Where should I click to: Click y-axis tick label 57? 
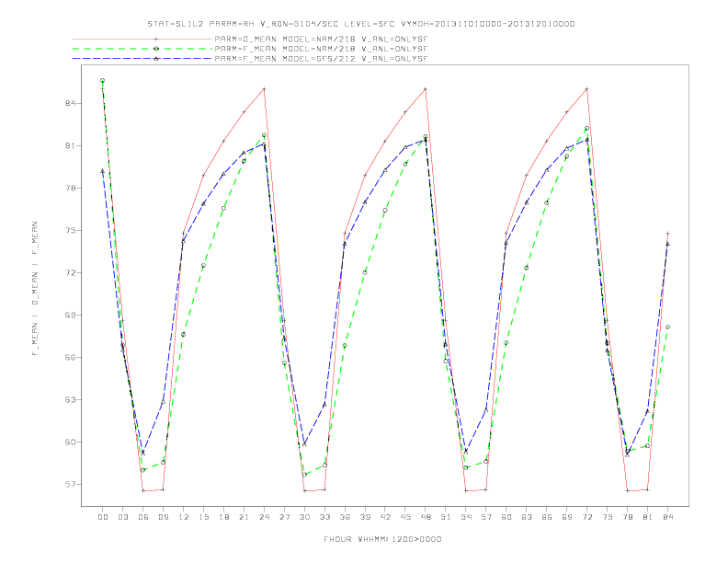click(x=70, y=484)
